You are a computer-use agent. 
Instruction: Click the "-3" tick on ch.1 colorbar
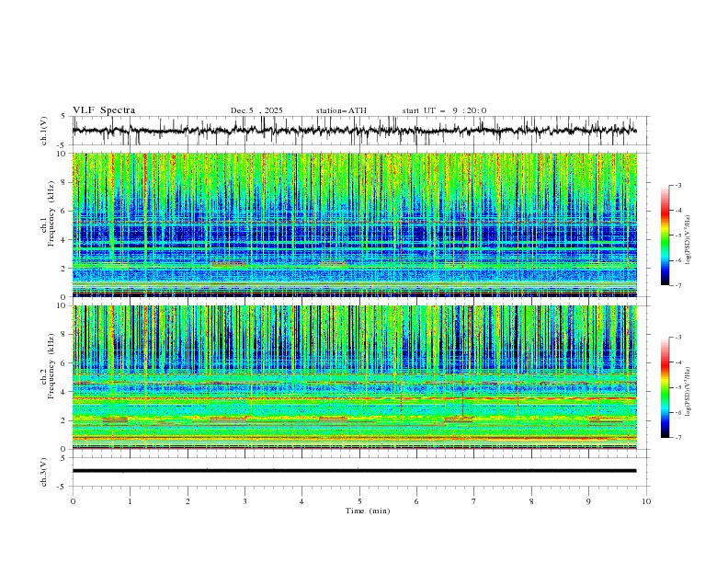[677, 185]
